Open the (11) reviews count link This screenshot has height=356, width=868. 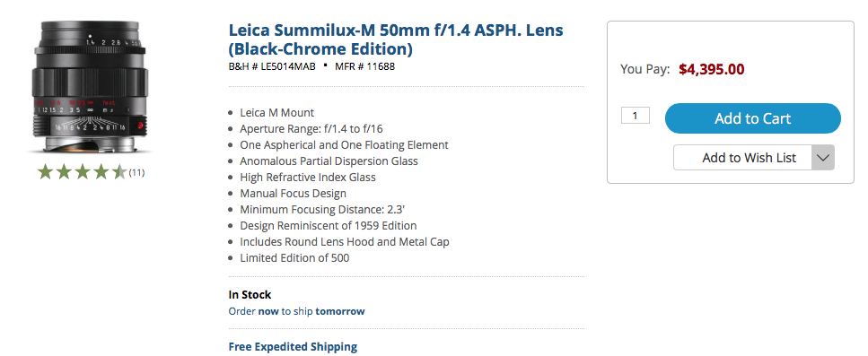(x=136, y=172)
